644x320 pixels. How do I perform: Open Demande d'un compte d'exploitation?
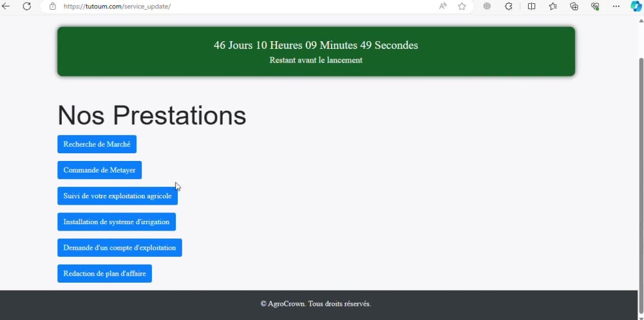point(120,248)
